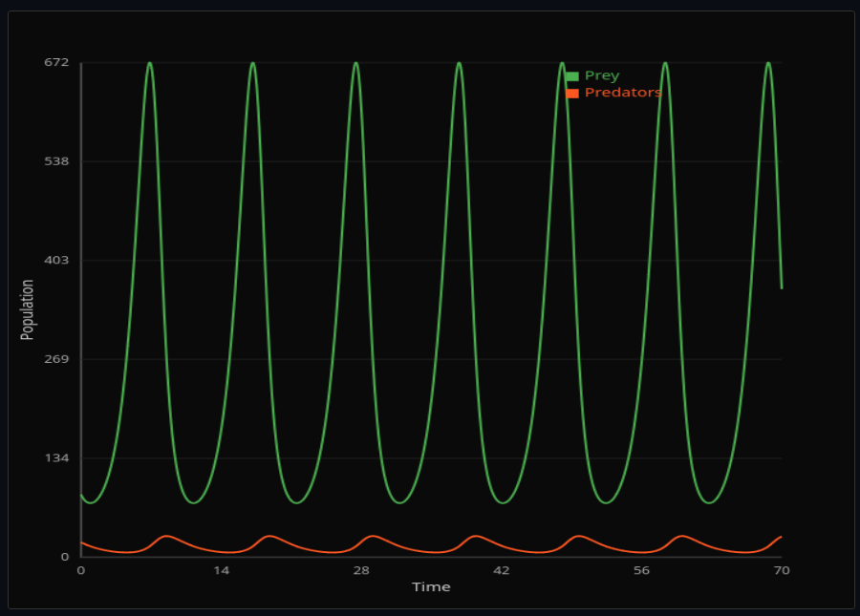Viewport: 860px width, 616px height.
Task: Click the 70 x-axis tick label
Action: point(781,570)
